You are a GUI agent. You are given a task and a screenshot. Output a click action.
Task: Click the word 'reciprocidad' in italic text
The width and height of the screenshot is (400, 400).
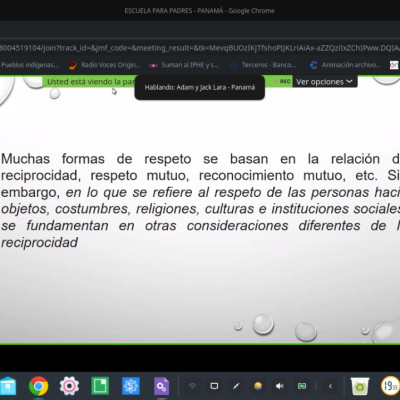click(40, 243)
